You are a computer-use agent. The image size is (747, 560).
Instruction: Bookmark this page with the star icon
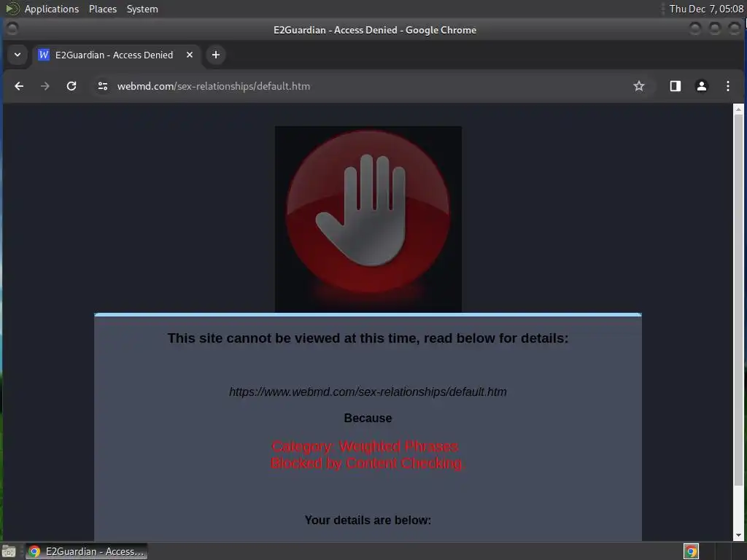tap(639, 86)
